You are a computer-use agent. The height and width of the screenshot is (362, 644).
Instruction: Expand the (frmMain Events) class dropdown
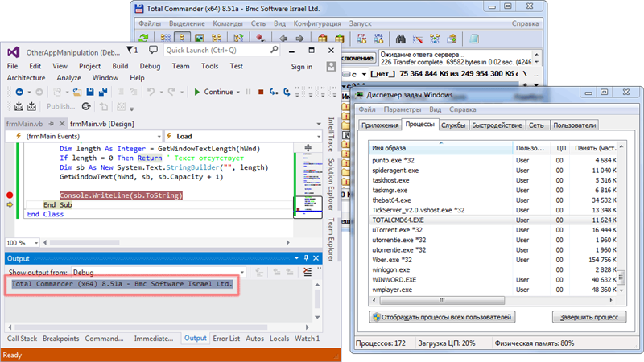pos(84,137)
